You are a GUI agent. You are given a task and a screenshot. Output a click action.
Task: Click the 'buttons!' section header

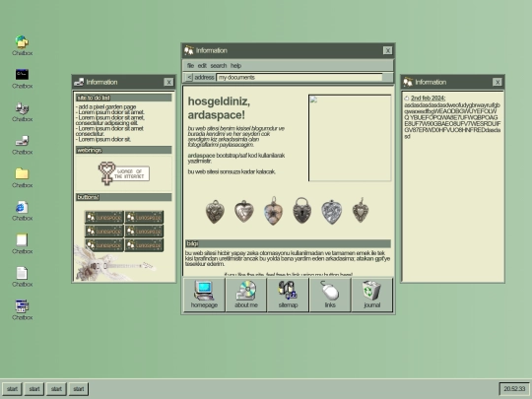click(123, 197)
